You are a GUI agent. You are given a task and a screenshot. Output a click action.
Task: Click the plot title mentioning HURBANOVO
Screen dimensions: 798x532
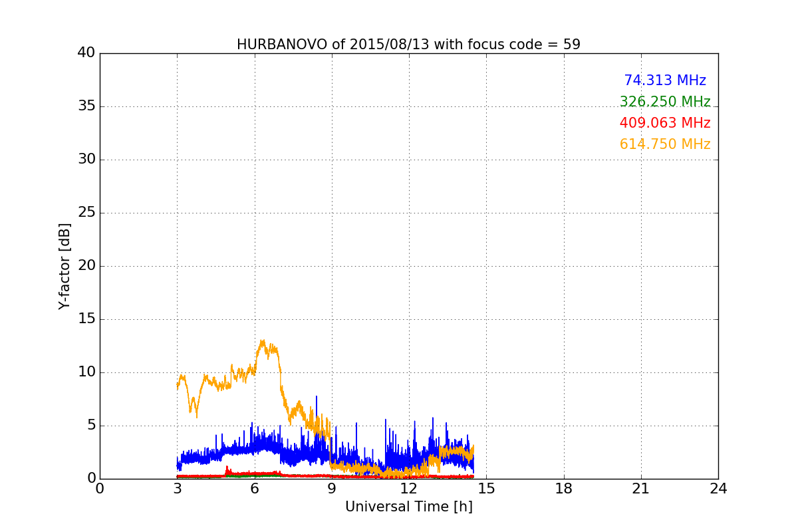pyautogui.click(x=408, y=45)
